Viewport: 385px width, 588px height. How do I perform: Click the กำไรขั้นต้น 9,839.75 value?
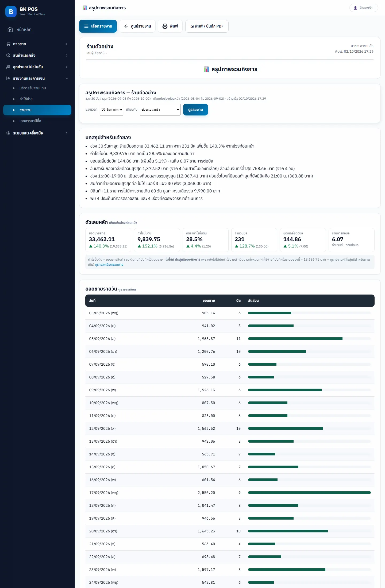(x=149, y=239)
